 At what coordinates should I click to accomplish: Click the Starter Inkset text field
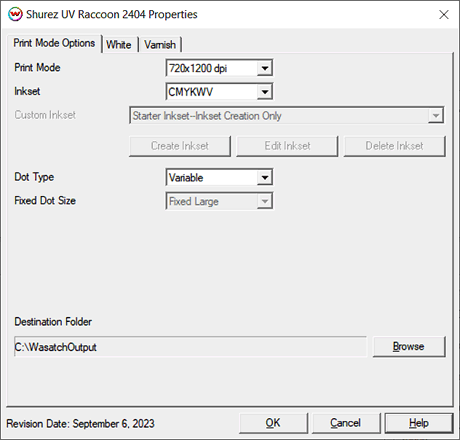point(279,116)
